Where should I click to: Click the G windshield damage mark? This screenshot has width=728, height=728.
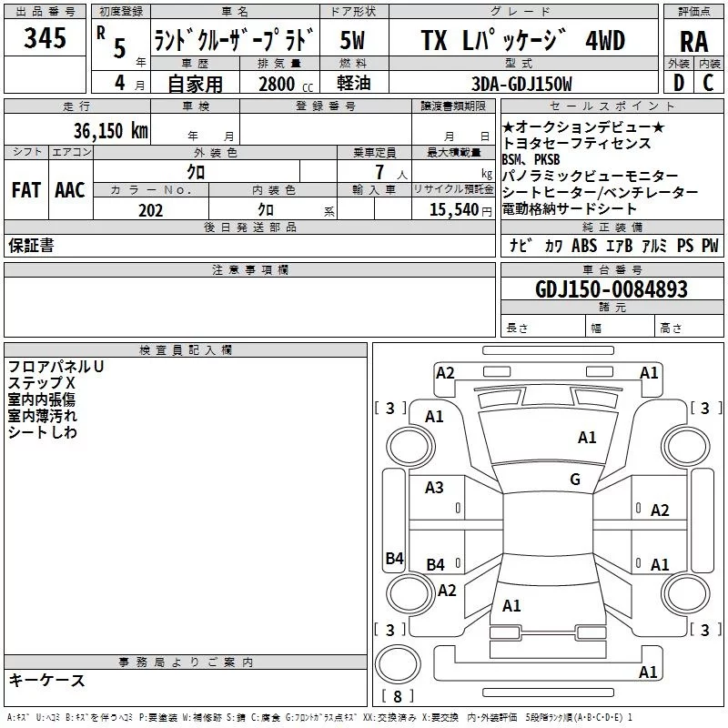575,480
